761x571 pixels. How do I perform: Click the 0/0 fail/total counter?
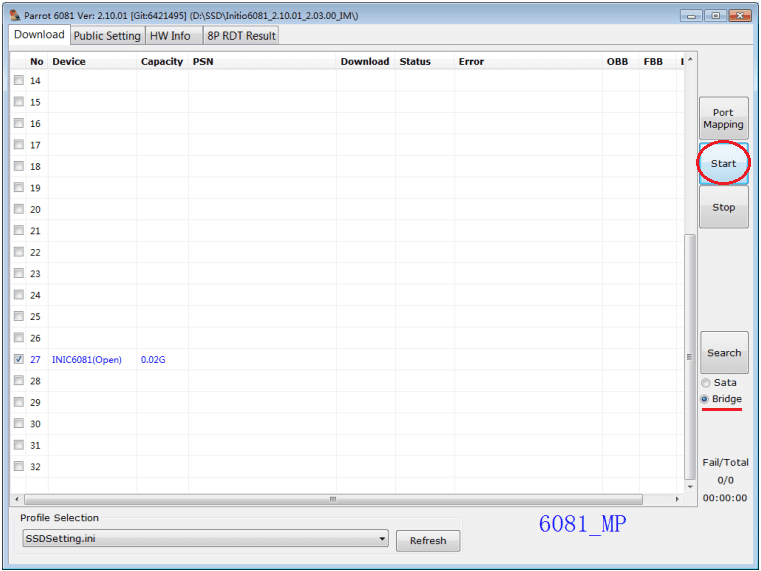click(725, 480)
